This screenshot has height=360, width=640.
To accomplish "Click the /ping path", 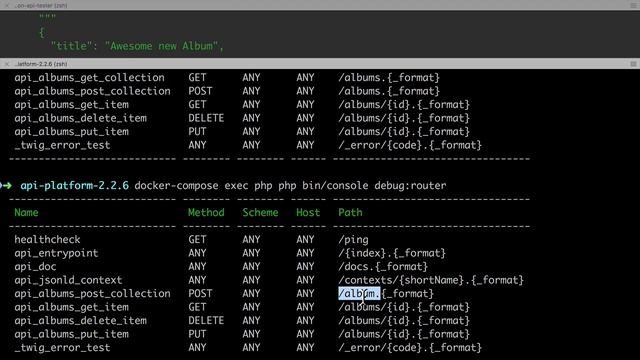I will point(353,240).
